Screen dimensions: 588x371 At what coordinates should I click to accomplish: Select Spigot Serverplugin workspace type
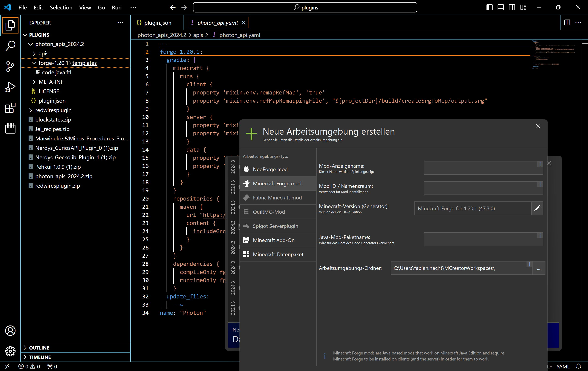[x=278, y=226]
